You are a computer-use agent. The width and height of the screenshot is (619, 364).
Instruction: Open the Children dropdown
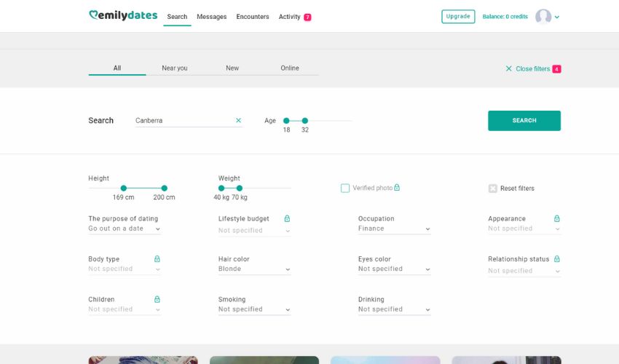pos(125,309)
